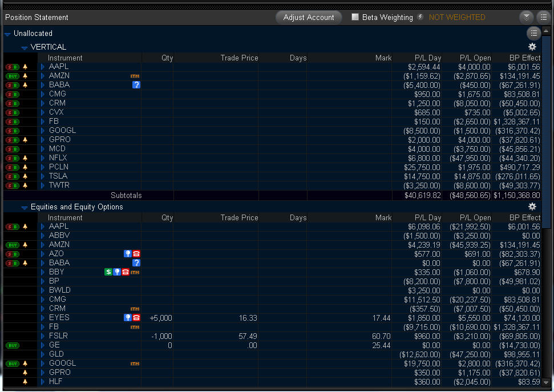Image resolution: width=554 pixels, height=392 pixels.
Task: Open the Equities and Equity Options gear settings
Action: (x=532, y=207)
